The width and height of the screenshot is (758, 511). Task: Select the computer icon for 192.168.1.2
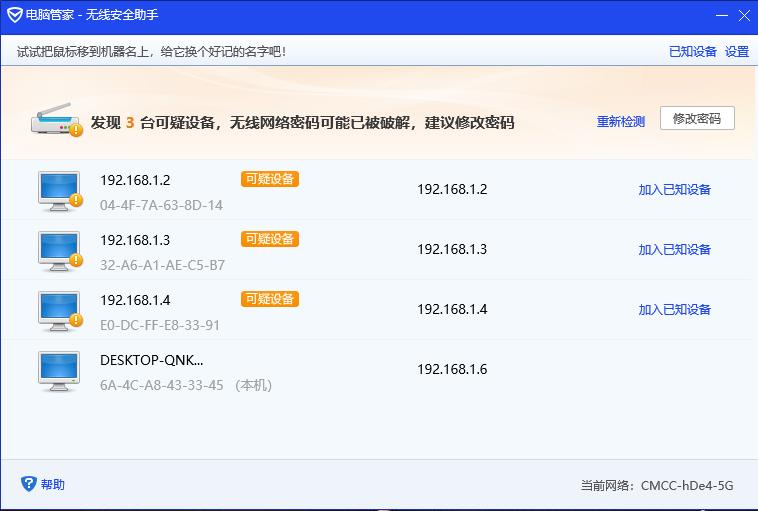[60, 191]
